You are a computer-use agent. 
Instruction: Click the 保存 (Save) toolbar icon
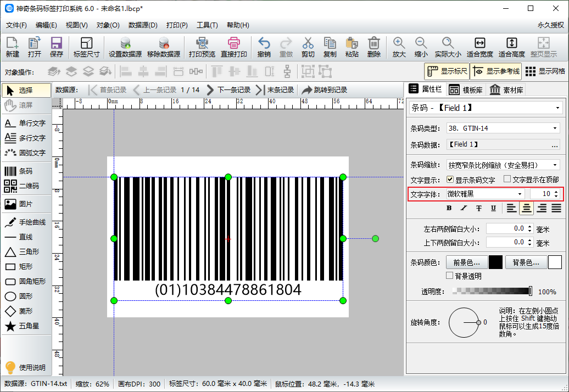56,47
